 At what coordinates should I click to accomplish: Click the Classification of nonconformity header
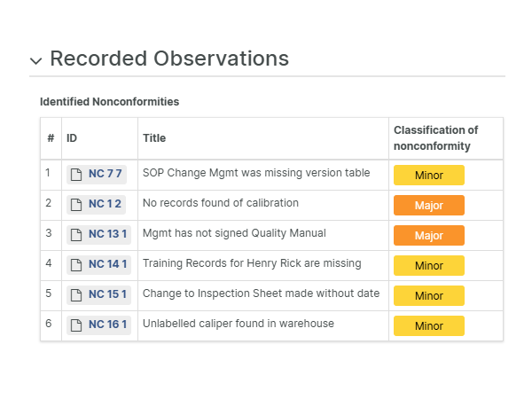(435, 138)
